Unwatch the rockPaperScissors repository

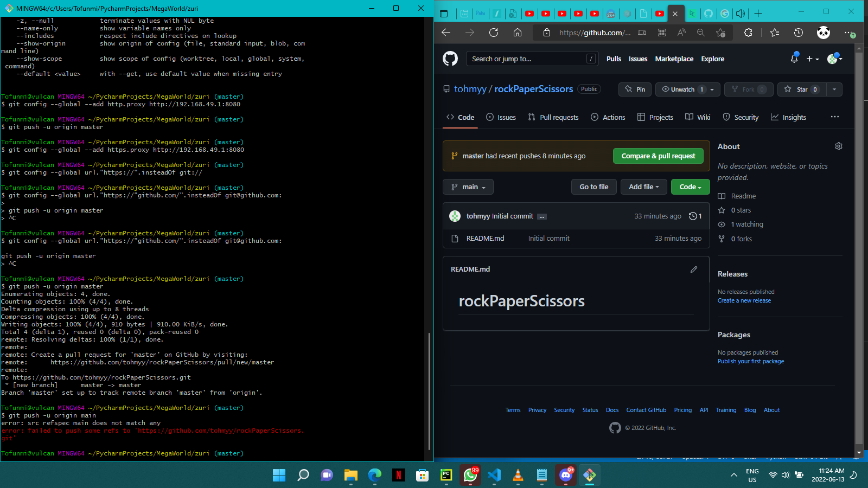[x=682, y=89]
